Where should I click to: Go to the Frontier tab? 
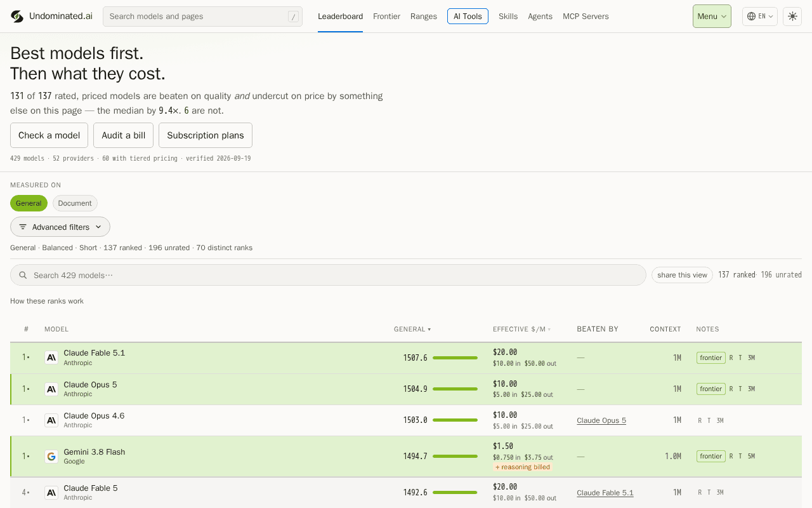[x=386, y=17]
